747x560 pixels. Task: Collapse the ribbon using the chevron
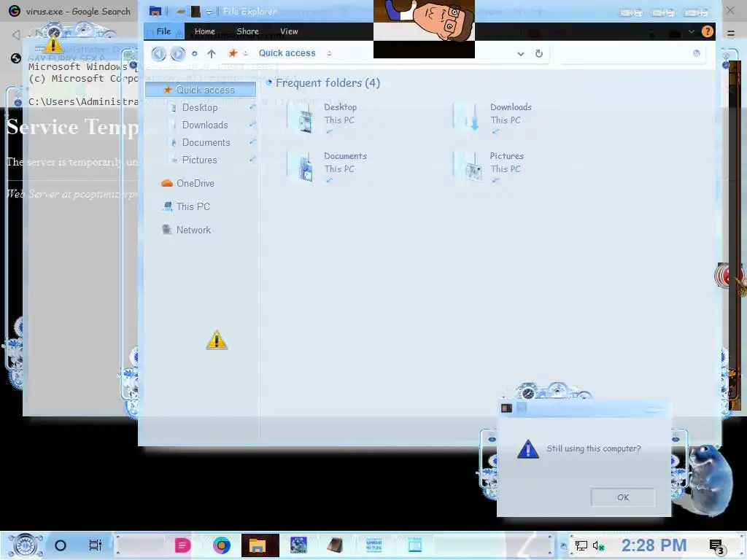[692, 32]
